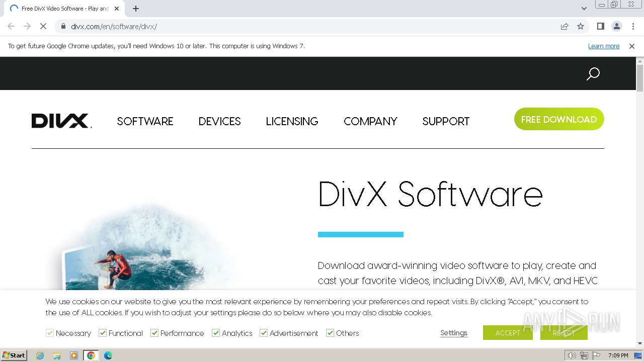Open cookie Settings link

pyautogui.click(x=454, y=333)
